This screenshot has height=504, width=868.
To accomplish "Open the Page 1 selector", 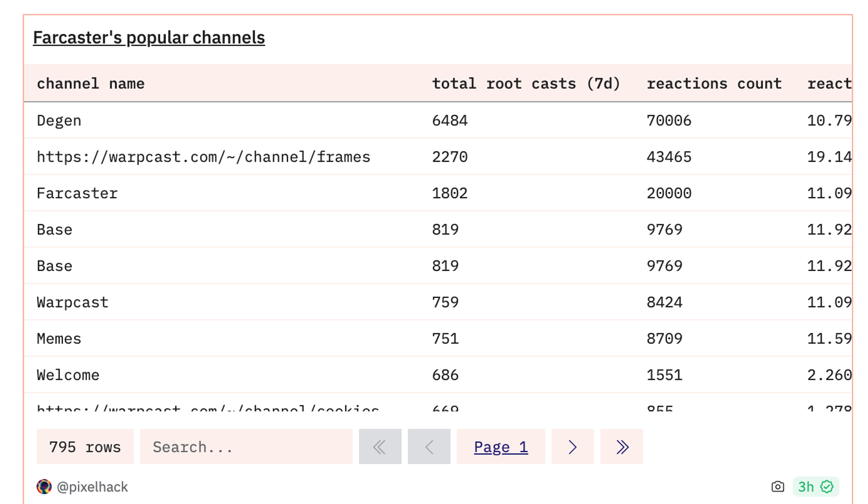I will (501, 447).
